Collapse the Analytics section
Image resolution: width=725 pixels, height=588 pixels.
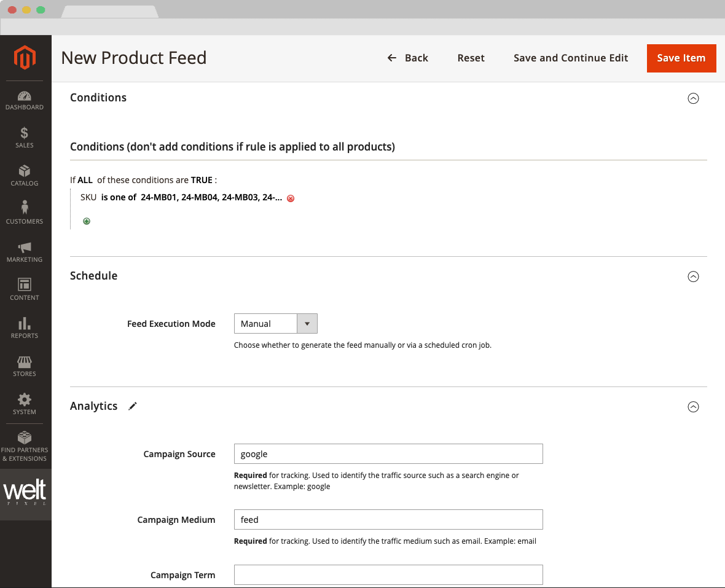click(693, 407)
